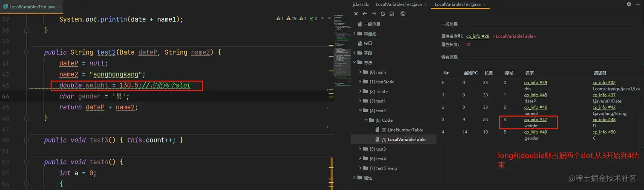Expand the [0] main method node

pyautogui.click(x=360, y=72)
